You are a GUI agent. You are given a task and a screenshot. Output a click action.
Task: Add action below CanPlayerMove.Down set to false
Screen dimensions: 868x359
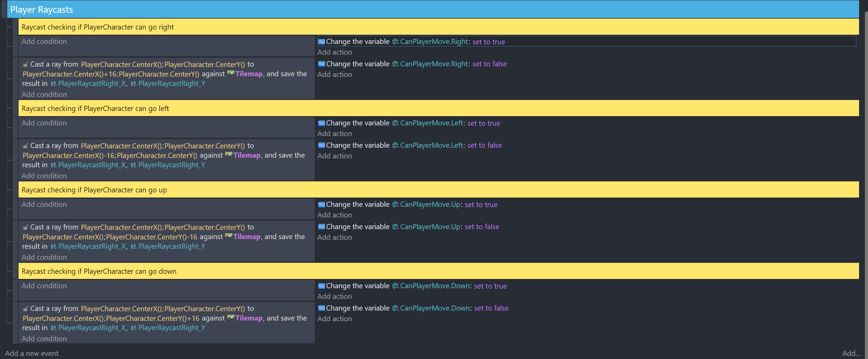tap(334, 319)
